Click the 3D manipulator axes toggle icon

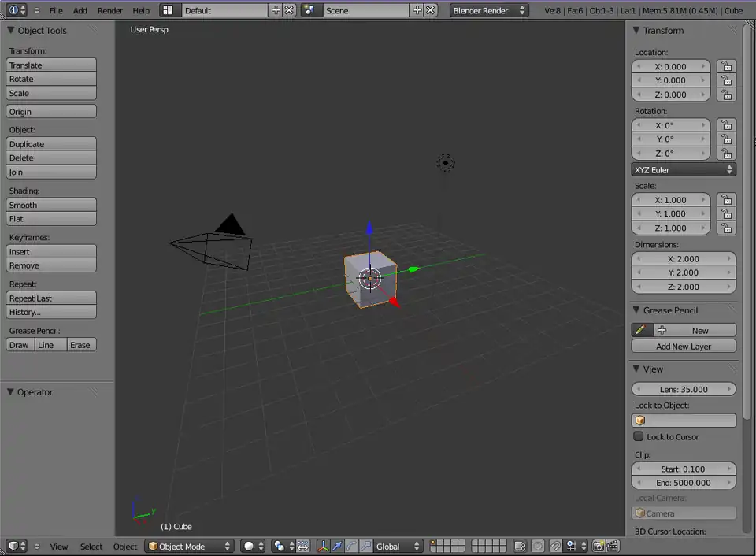coord(323,546)
